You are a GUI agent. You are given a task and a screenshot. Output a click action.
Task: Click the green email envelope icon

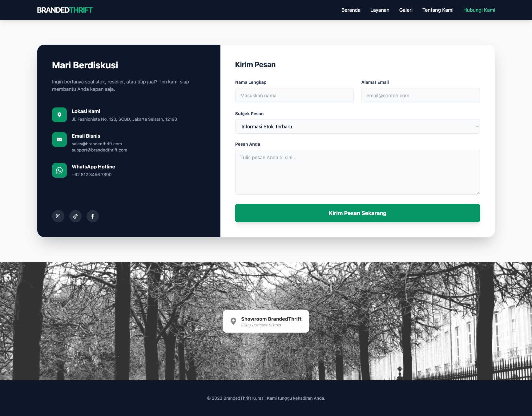click(59, 139)
